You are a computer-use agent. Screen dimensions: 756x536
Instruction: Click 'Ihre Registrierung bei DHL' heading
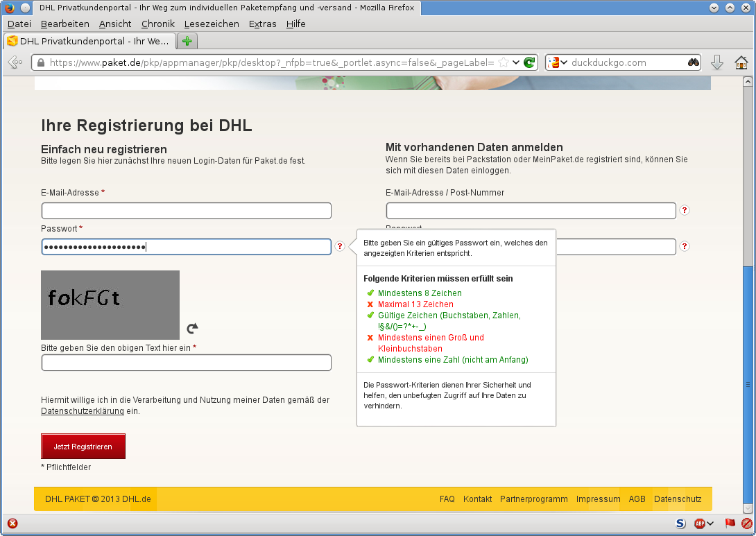[146, 126]
